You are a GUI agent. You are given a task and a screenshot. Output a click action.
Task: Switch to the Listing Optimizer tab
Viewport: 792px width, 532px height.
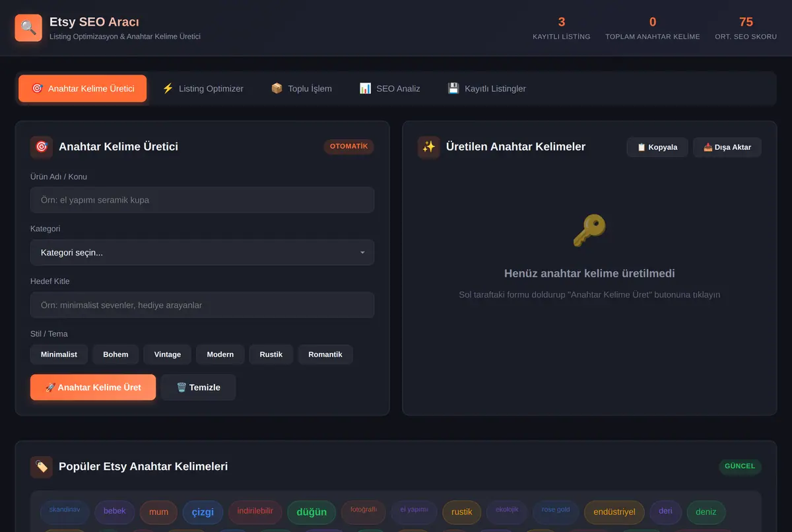(x=203, y=88)
